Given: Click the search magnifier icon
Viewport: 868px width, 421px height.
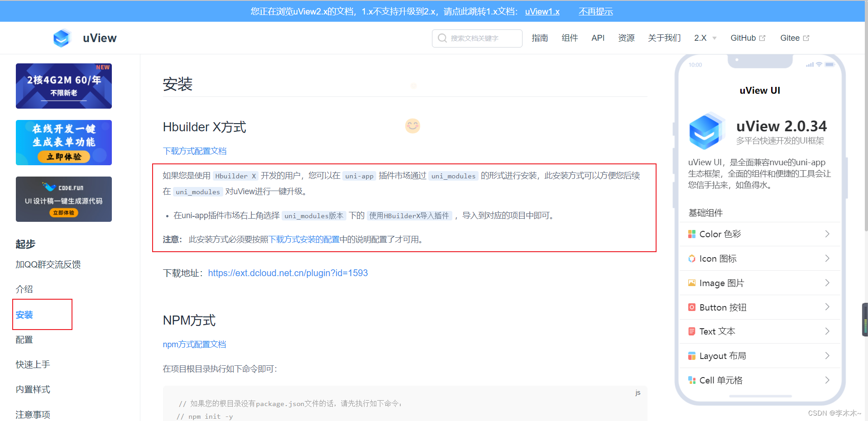Looking at the screenshot, I should [442, 38].
